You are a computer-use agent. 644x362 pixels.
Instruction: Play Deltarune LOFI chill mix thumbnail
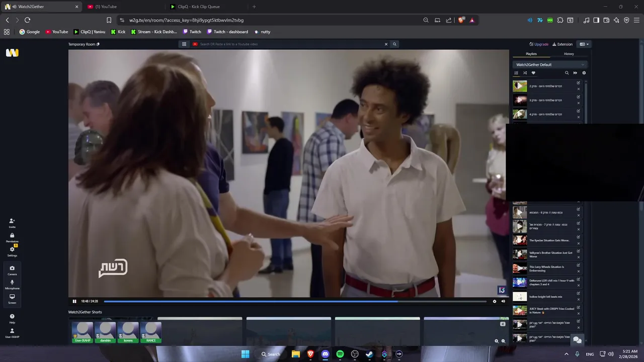(520, 283)
